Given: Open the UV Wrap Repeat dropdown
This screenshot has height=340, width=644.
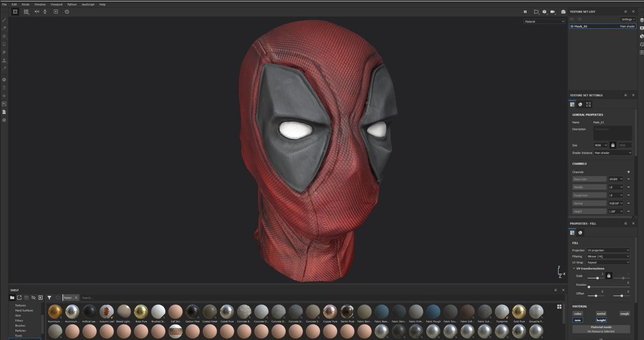Looking at the screenshot, I should click(x=609, y=262).
